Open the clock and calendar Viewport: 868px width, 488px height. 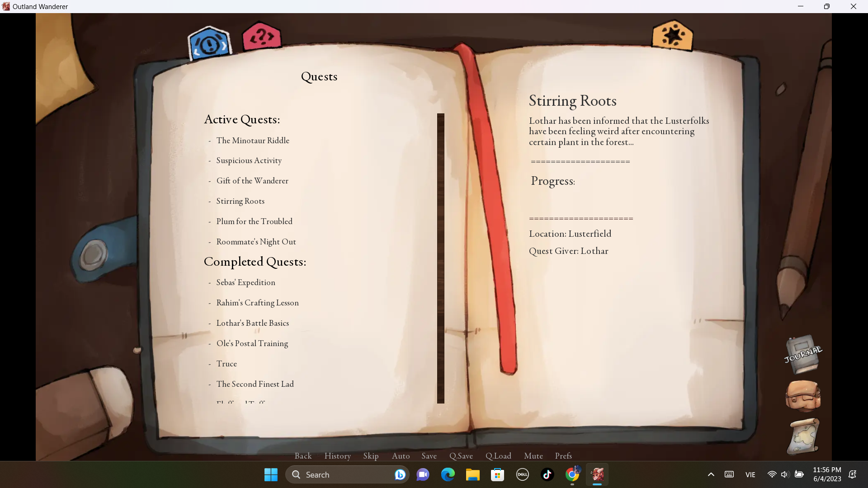[827, 474]
